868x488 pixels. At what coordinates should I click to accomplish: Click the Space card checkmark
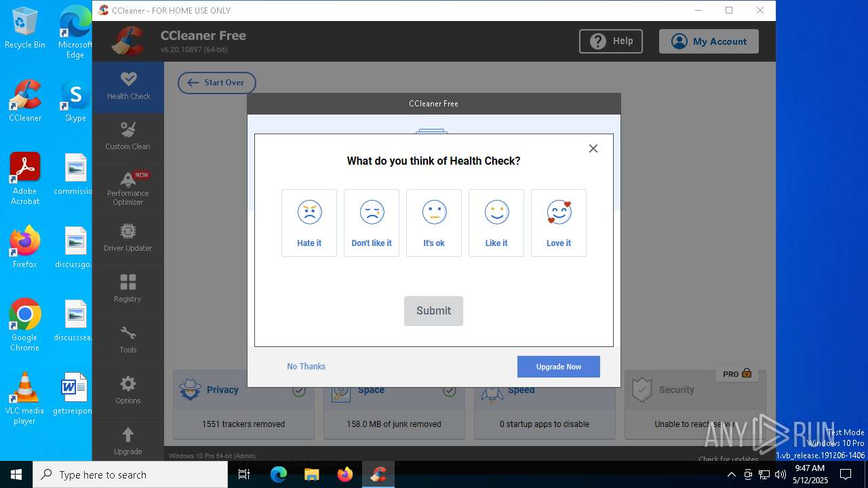(x=450, y=391)
